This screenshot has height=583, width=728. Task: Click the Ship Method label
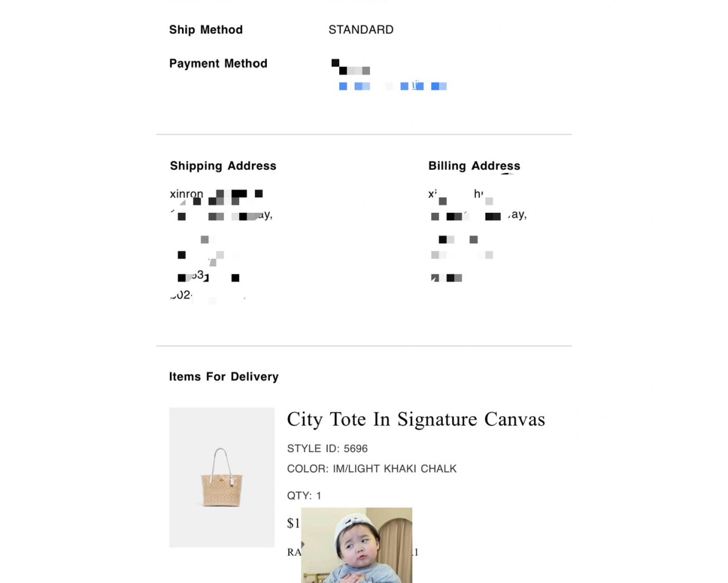206,30
